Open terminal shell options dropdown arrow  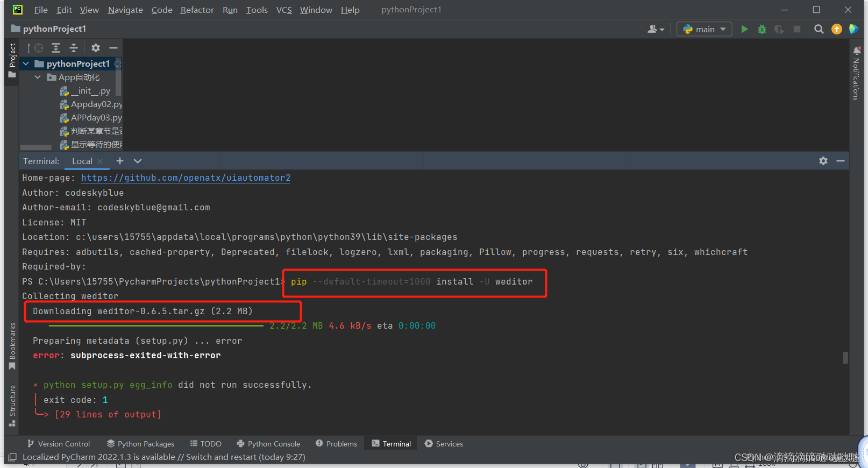pyautogui.click(x=138, y=161)
